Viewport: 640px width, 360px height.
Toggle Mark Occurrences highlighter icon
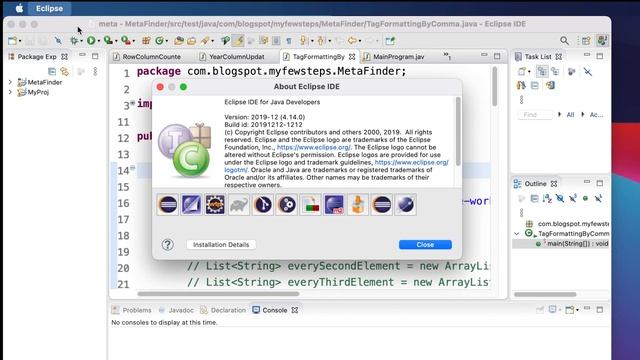tap(238, 41)
